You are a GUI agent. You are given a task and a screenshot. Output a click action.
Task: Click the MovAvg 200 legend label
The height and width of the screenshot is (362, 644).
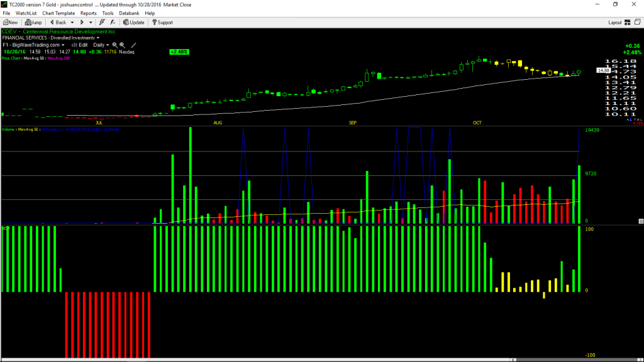click(x=58, y=58)
